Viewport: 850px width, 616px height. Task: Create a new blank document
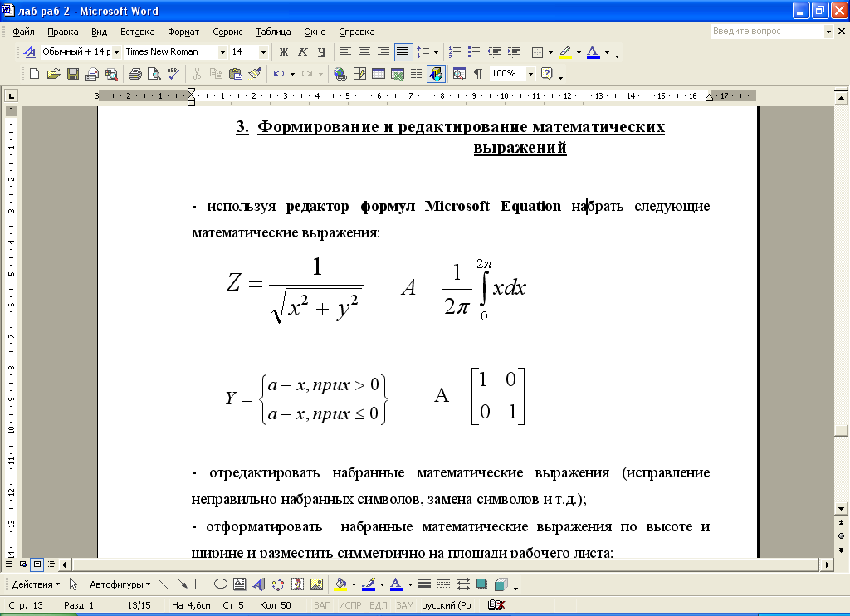[34, 74]
